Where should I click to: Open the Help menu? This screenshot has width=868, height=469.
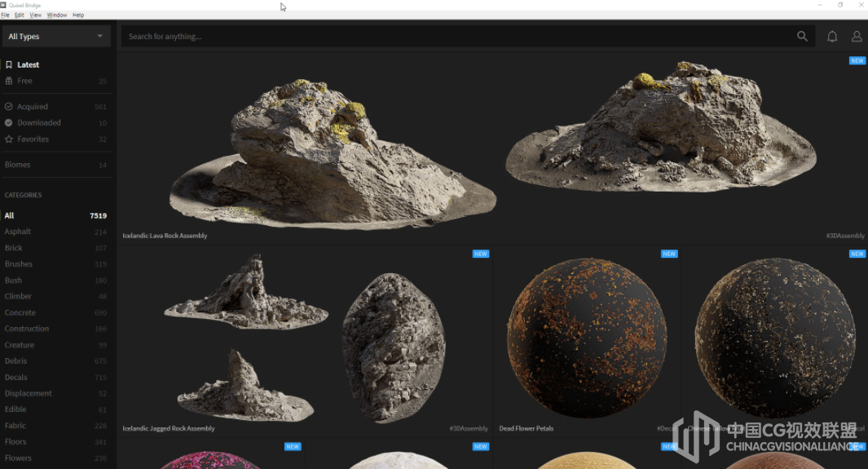point(78,15)
